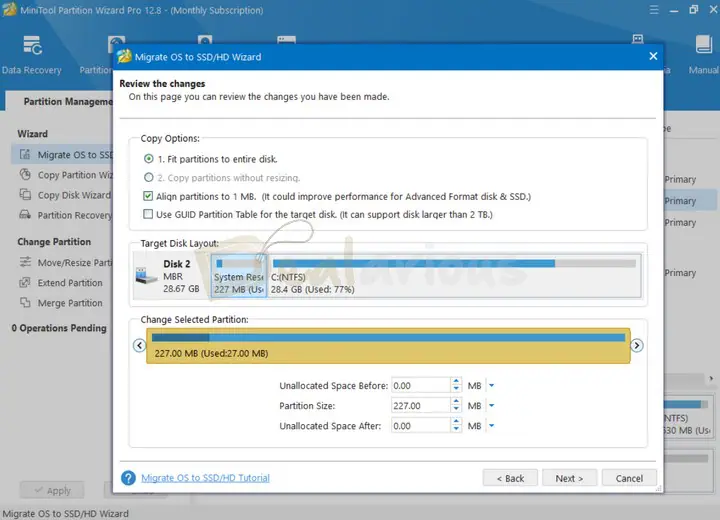Open unit dropdown for Partition Size
720x520 pixels.
pyautogui.click(x=491, y=406)
